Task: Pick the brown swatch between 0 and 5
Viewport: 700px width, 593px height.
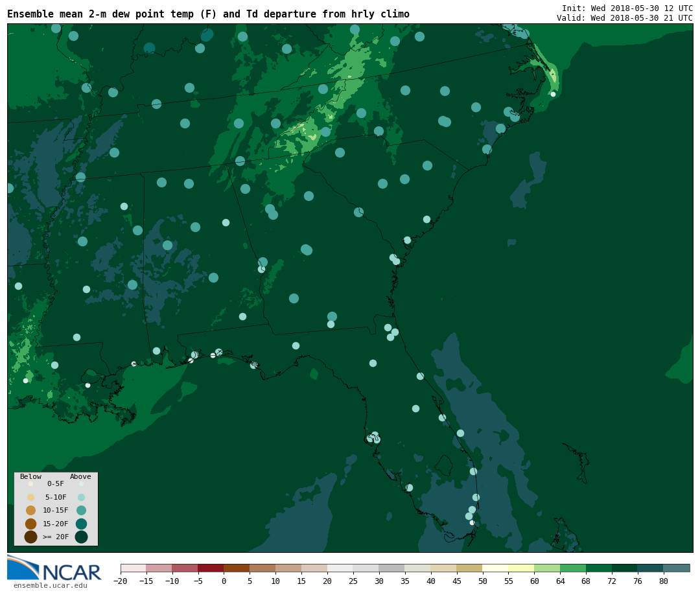Action: [237, 568]
